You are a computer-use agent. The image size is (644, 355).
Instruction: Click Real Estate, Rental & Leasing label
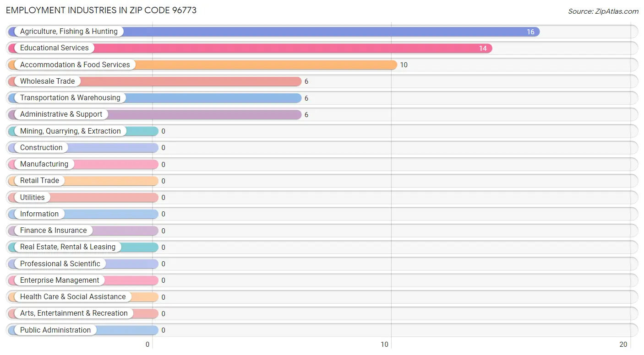point(68,247)
